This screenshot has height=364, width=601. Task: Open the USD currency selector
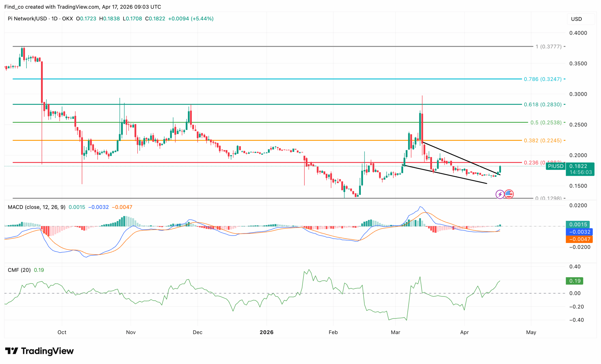pos(581,19)
